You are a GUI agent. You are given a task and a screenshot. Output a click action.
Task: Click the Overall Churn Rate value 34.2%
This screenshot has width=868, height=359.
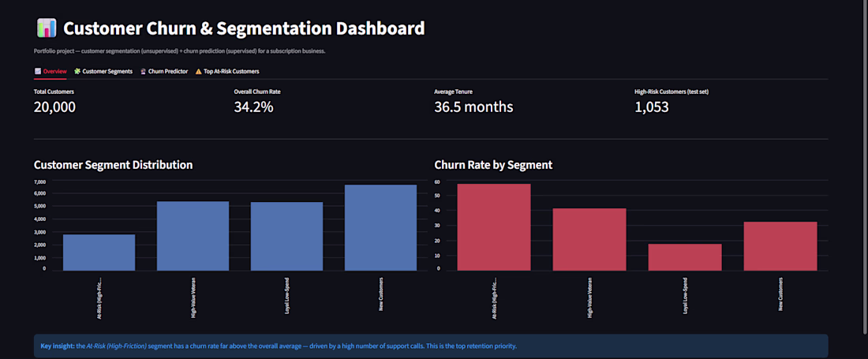[x=253, y=107]
